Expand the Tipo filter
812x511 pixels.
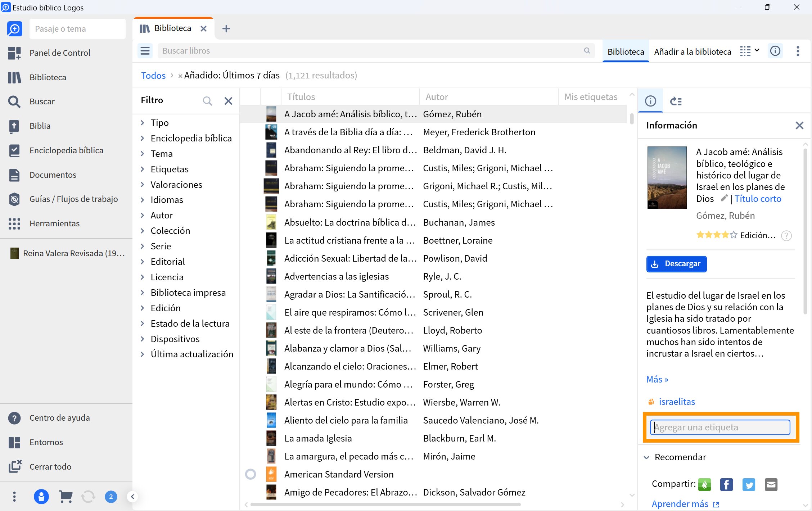point(142,123)
